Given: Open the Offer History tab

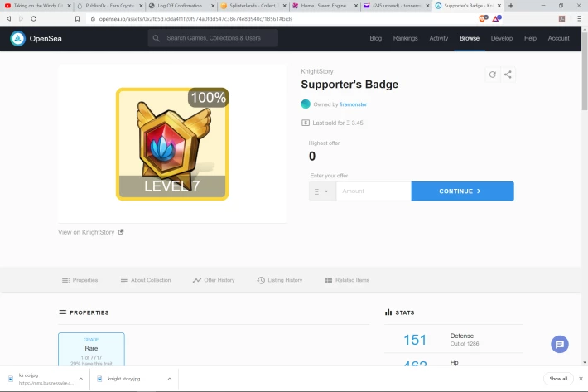Looking at the screenshot, I should click(x=214, y=280).
